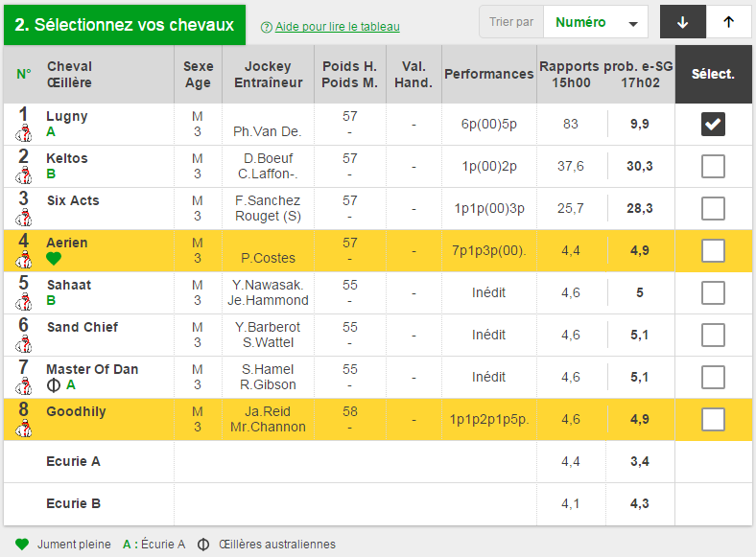
Task: Click green B stable marker for Keltos
Action: [51, 174]
